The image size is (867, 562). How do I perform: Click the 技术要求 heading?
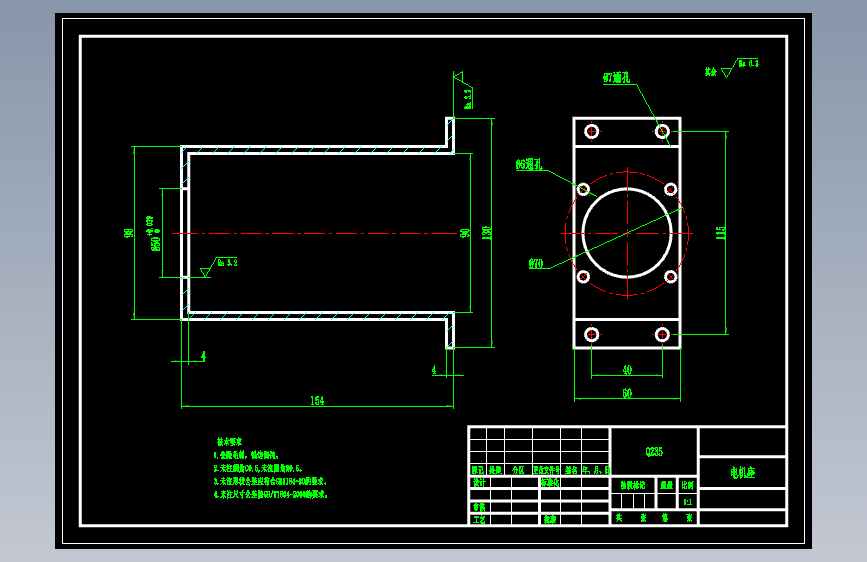(x=229, y=441)
